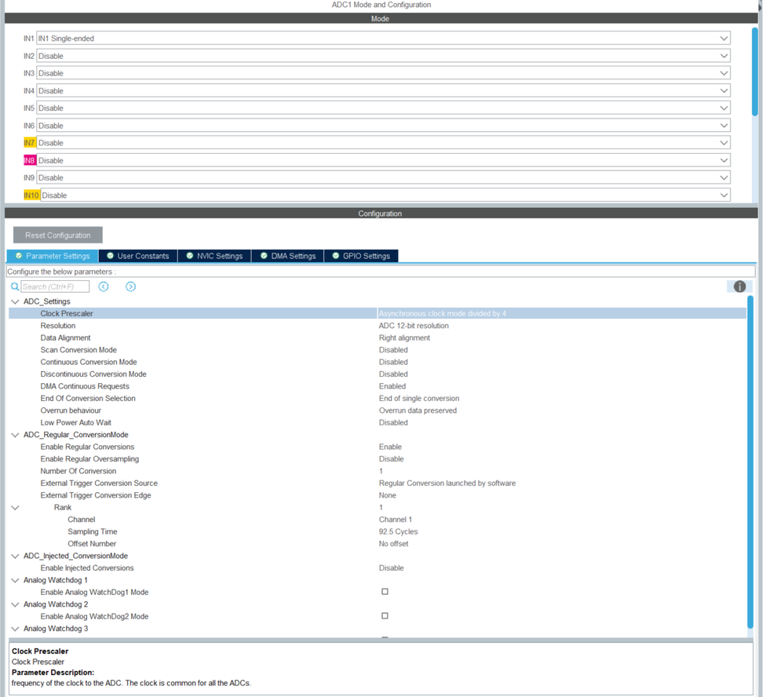This screenshot has height=697, width=784.
Task: Click the Mode panel vertical scrollbar
Action: click(x=754, y=71)
